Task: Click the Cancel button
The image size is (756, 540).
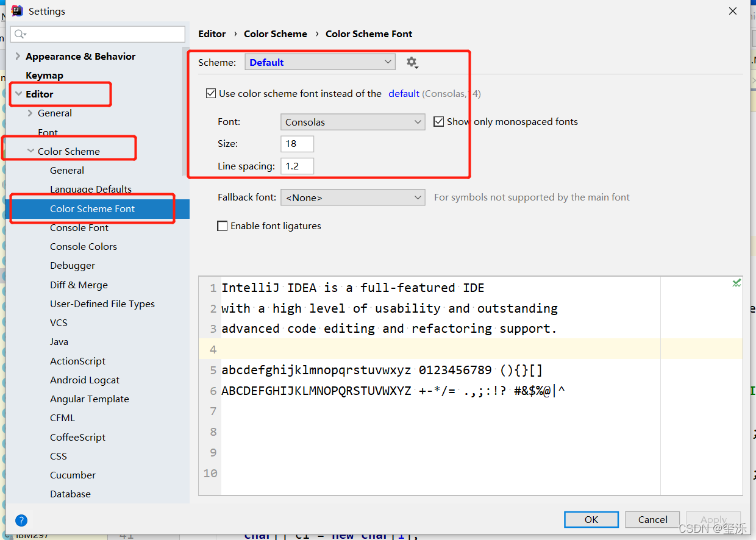Action: (x=652, y=519)
